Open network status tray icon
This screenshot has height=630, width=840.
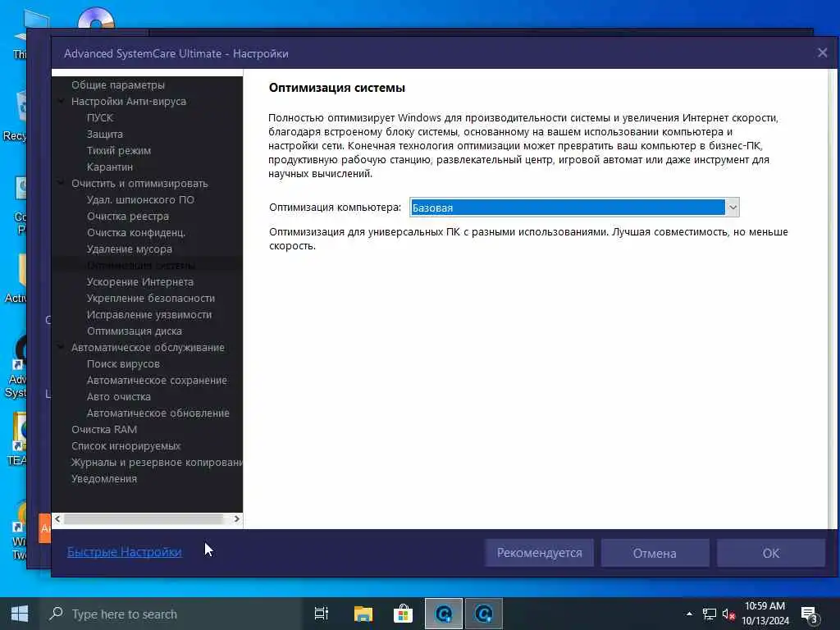pos(709,614)
